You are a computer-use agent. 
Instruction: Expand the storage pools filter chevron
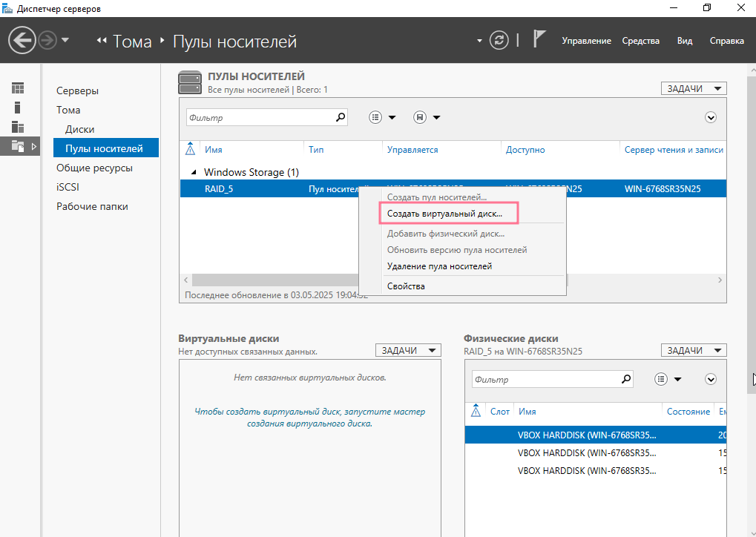pos(711,117)
